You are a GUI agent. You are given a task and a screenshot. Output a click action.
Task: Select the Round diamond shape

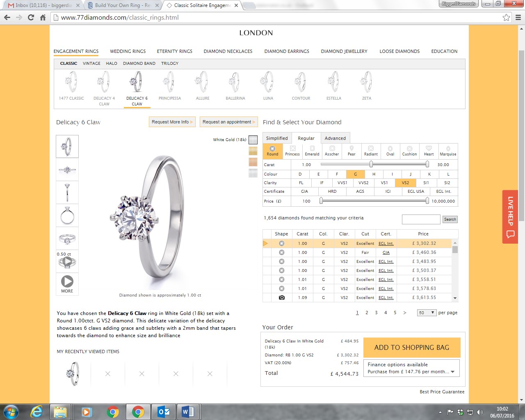pyautogui.click(x=272, y=151)
